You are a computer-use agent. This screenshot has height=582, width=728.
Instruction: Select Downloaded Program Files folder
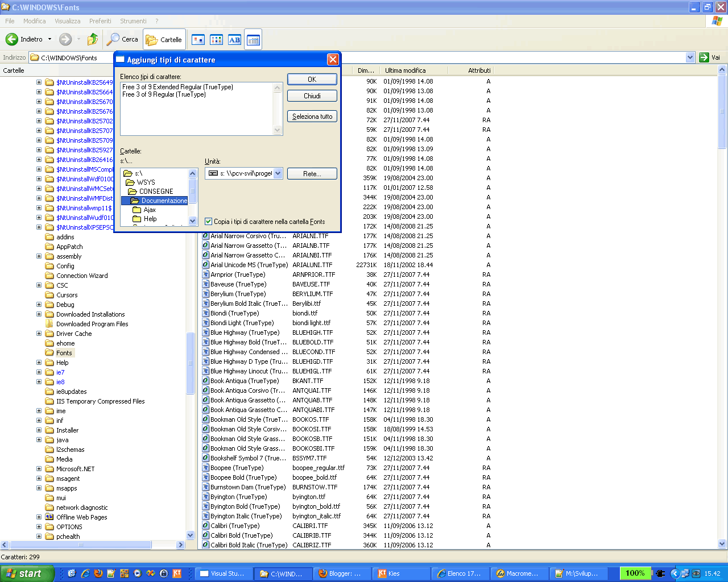92,324
